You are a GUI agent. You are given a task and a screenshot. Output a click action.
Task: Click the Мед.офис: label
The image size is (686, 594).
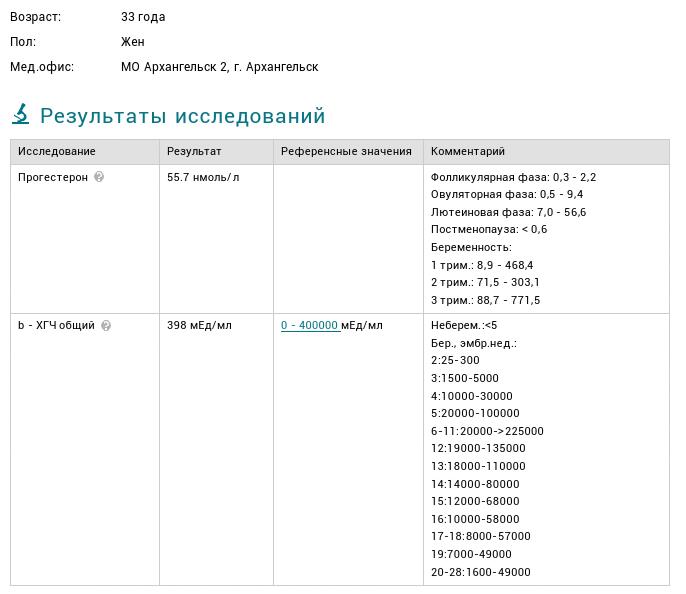(x=42, y=67)
